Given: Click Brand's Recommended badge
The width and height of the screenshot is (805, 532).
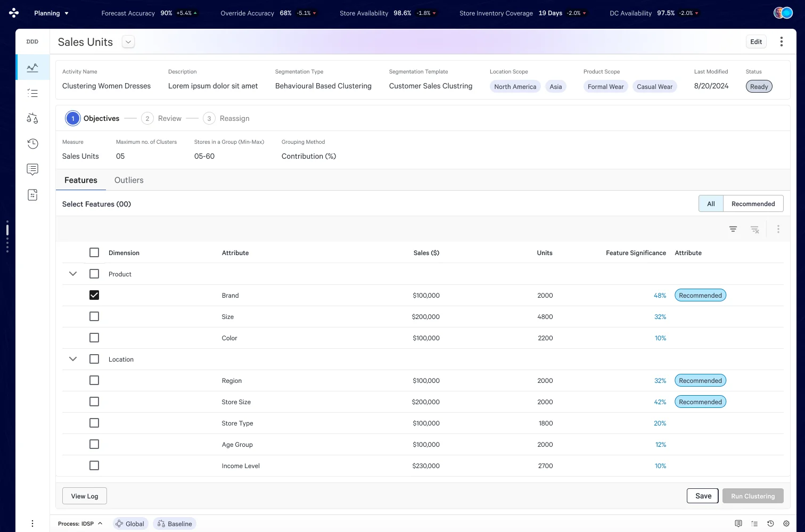Looking at the screenshot, I should [x=701, y=295].
